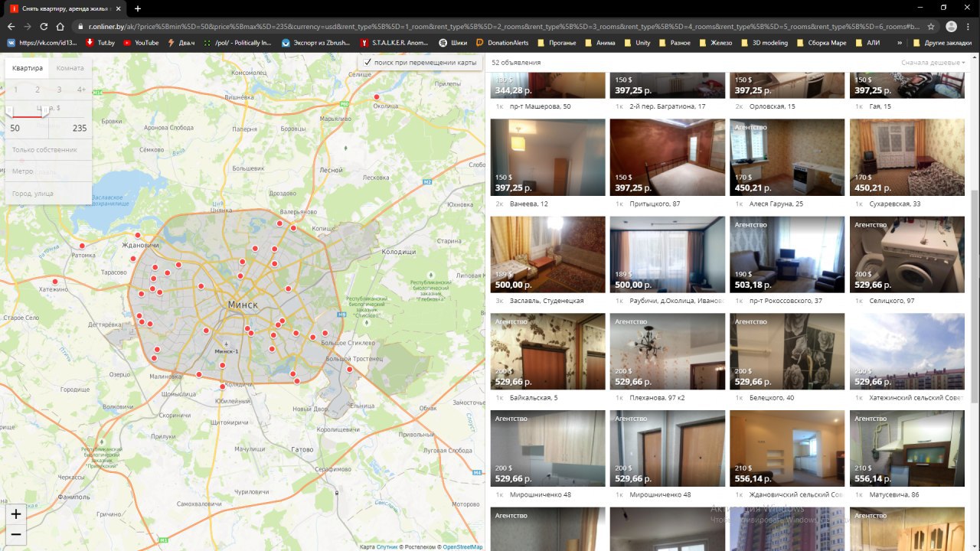Image resolution: width=980 pixels, height=551 pixels.
Task: Open the S.T.A.L.K.E.R. Anomaly bookmark
Action: 394,43
